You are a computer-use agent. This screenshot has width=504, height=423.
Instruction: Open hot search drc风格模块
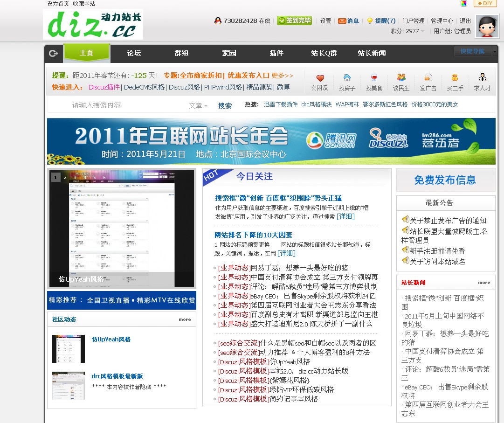[316, 104]
